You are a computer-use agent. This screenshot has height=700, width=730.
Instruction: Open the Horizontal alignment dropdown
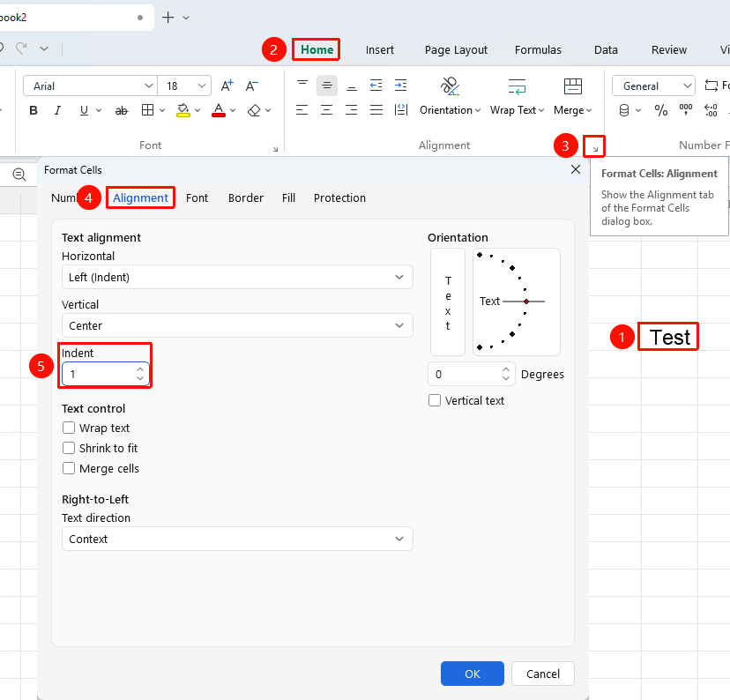pyautogui.click(x=237, y=277)
